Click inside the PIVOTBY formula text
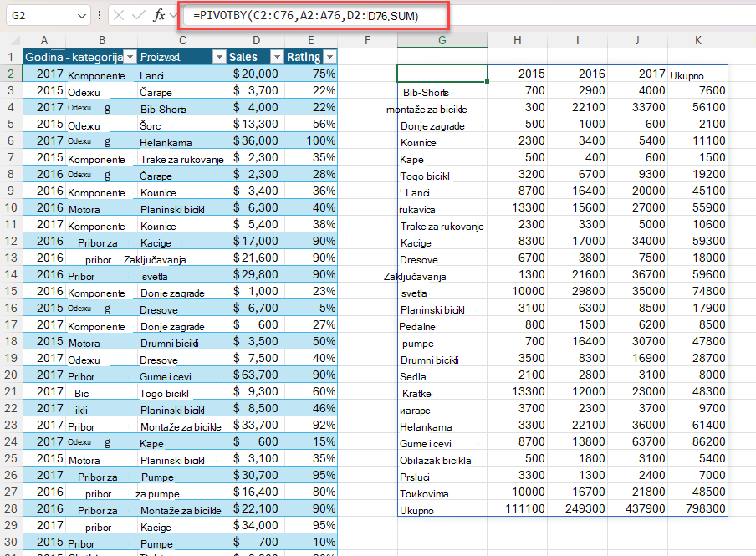 pos(306,16)
